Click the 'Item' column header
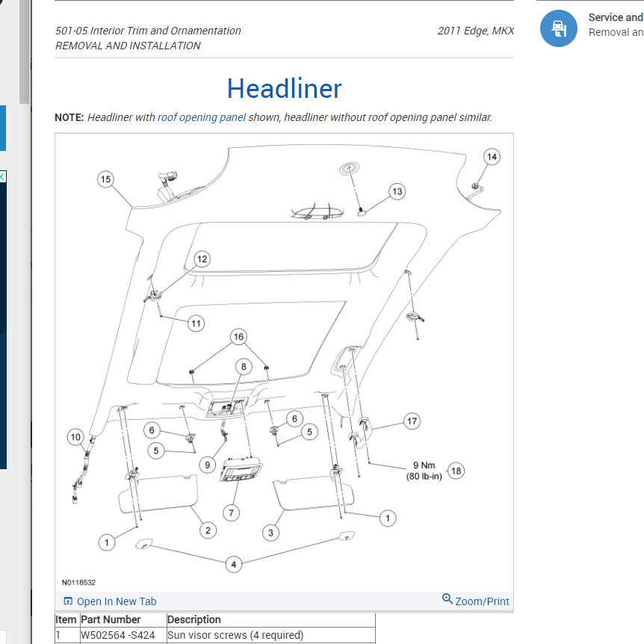Image resolution: width=644 pixels, height=644 pixels. pos(66,620)
